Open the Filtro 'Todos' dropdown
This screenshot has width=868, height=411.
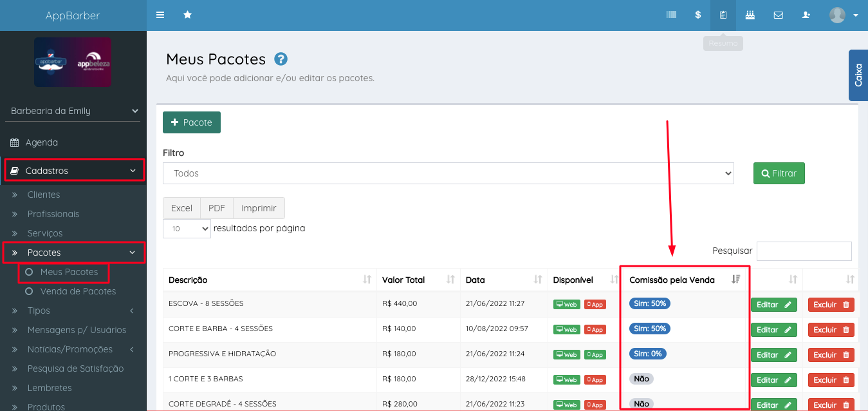448,173
